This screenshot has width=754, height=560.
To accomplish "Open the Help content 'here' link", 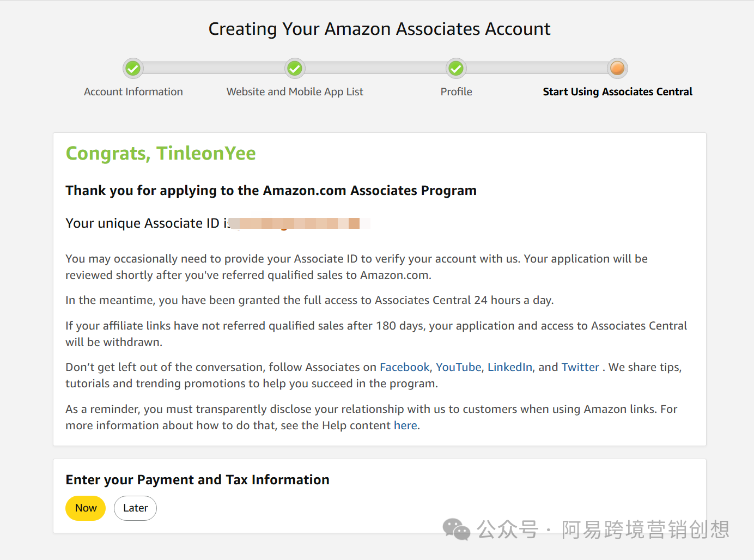I will pos(405,425).
